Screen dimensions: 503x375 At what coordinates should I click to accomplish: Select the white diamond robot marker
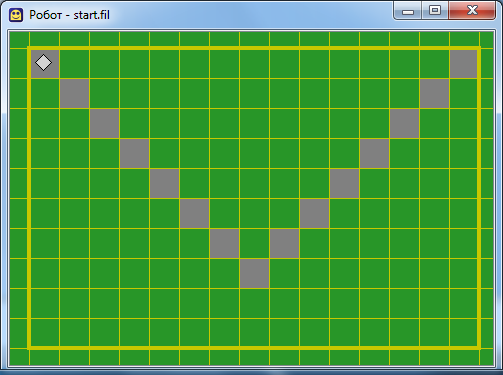coord(43,63)
